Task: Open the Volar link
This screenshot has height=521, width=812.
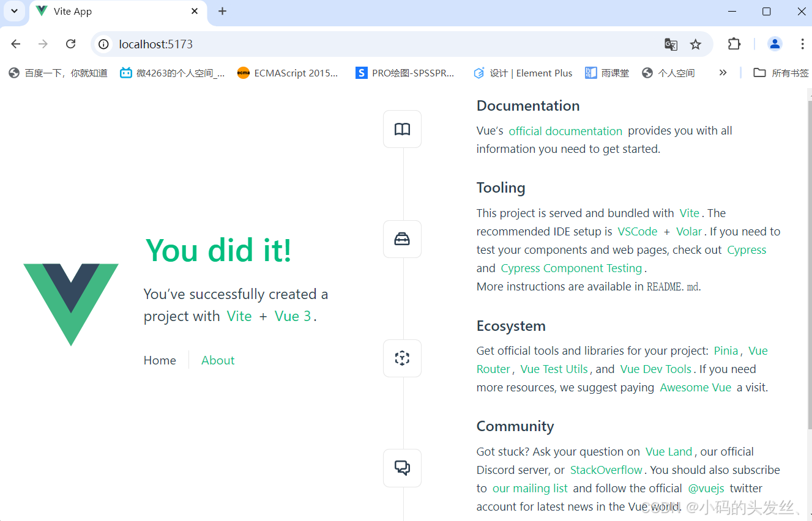Action: tap(689, 232)
